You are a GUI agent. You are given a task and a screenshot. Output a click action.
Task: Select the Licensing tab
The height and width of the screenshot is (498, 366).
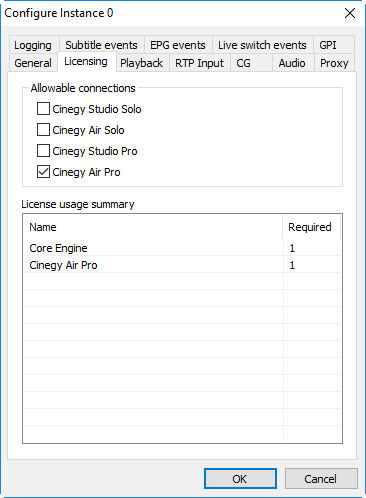click(x=86, y=61)
